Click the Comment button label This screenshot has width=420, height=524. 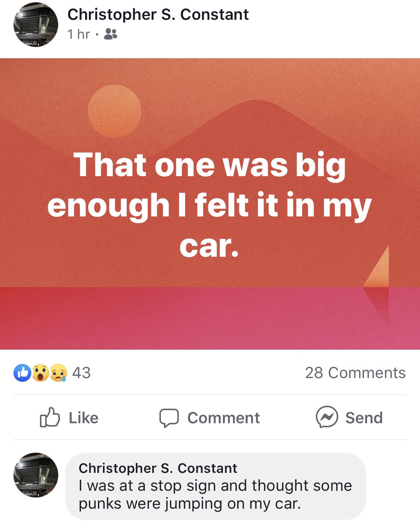pos(224,418)
